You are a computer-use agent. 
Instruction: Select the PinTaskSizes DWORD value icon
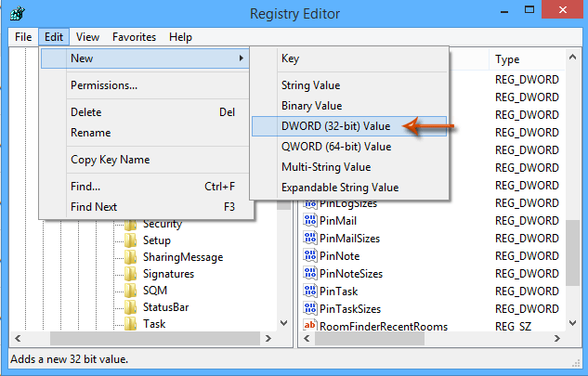tap(310, 308)
